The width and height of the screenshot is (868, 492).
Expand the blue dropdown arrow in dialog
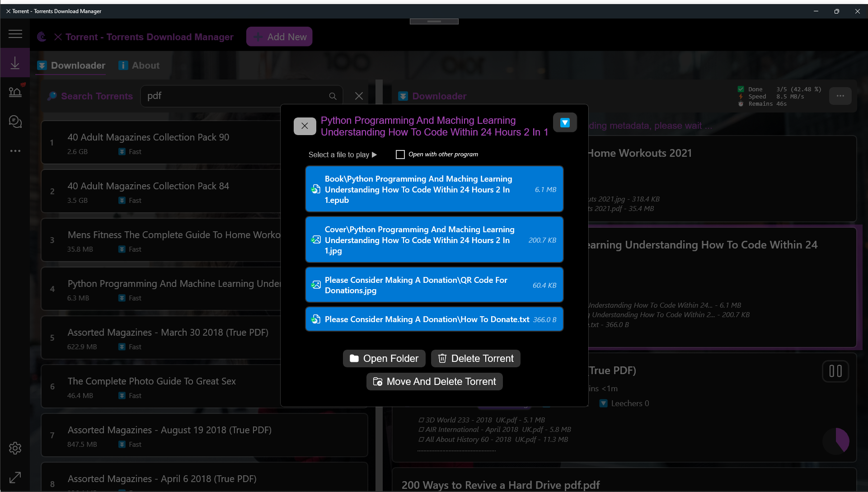(x=565, y=122)
